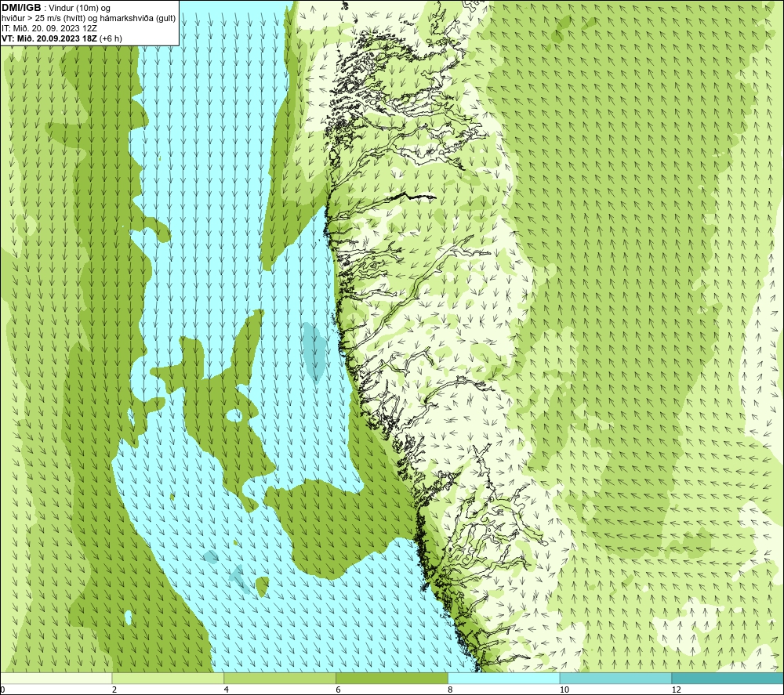Click the scale label '0'

coord(2,690)
